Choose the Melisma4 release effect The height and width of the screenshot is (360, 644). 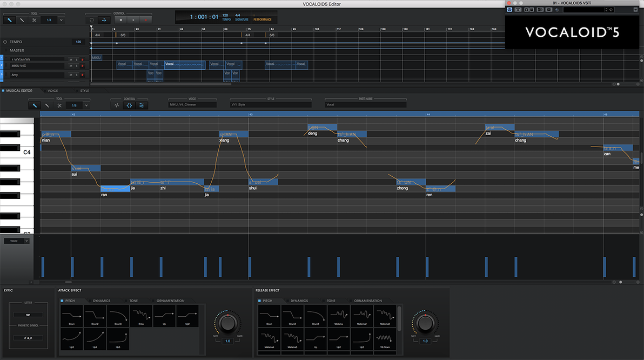(x=270, y=339)
